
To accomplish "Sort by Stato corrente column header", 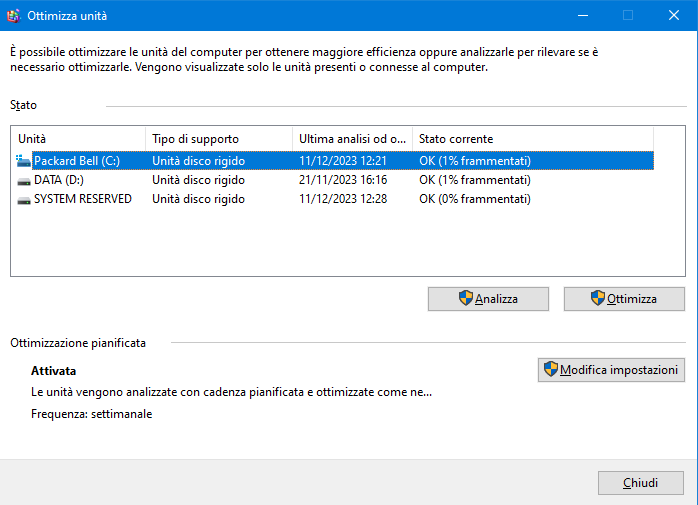I will (x=530, y=139).
